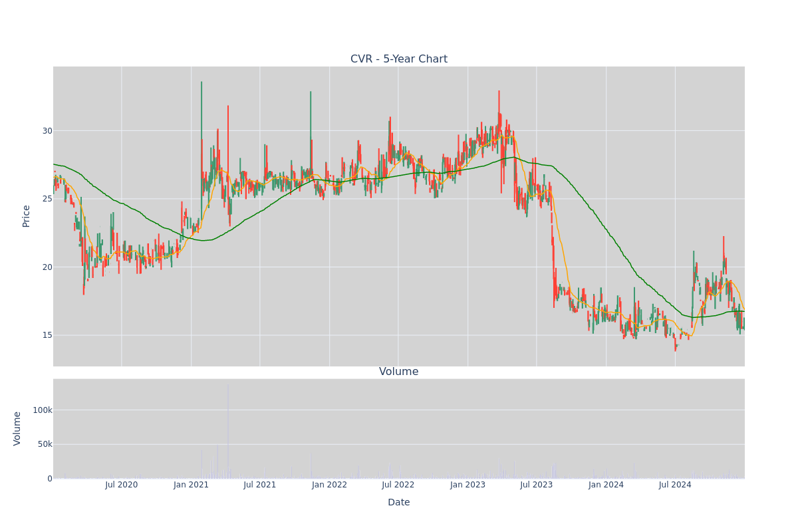
Task: Click the price axis value 30
Action: 47,130
